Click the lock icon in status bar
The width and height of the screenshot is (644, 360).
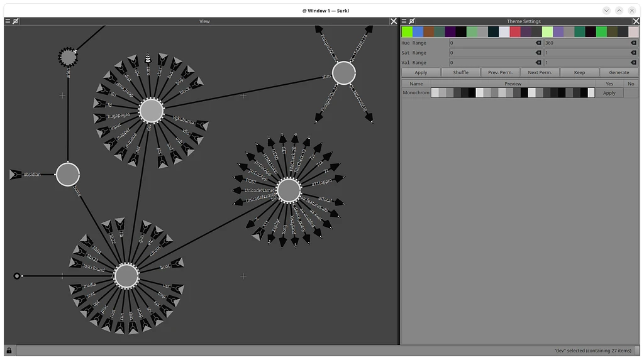pyautogui.click(x=9, y=351)
